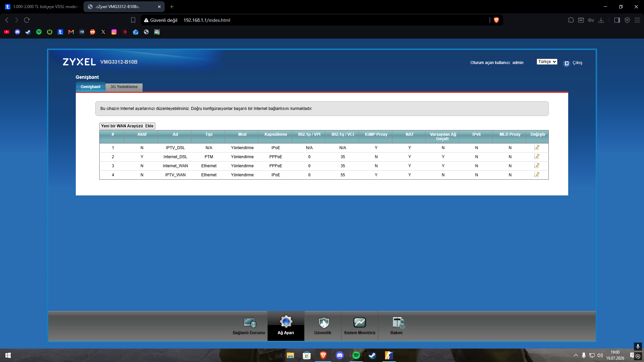Open the X (Twitter) bookmark

point(103,32)
